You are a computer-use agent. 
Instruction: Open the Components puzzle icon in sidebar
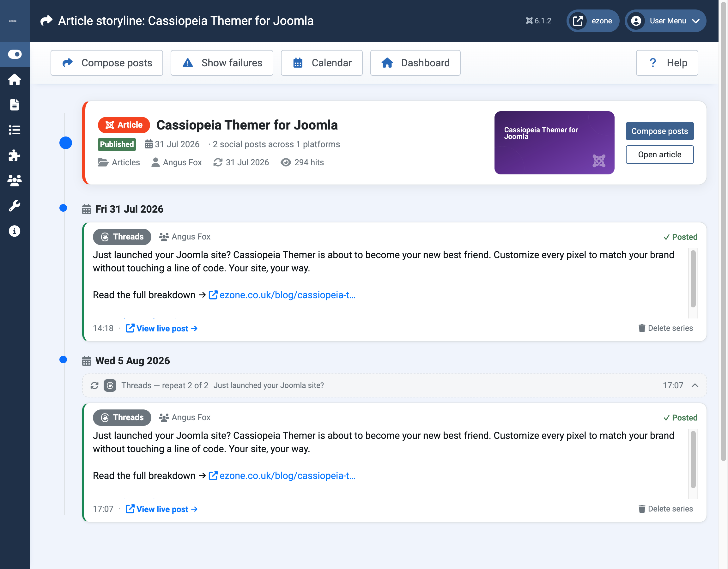click(15, 155)
